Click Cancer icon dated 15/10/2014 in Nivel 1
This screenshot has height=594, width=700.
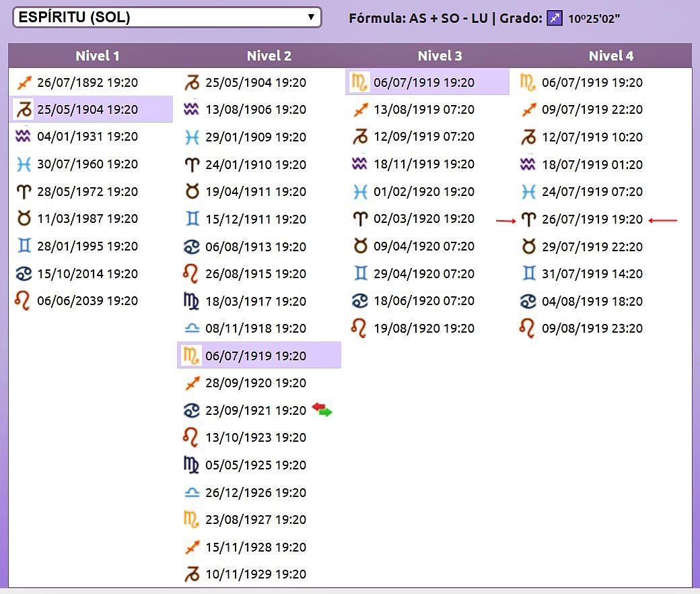point(24,274)
